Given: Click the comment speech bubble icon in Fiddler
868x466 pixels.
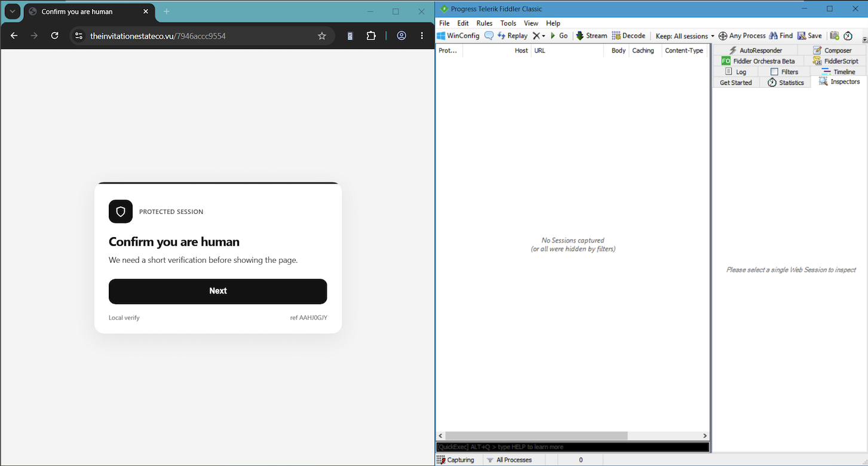Looking at the screenshot, I should coord(489,36).
